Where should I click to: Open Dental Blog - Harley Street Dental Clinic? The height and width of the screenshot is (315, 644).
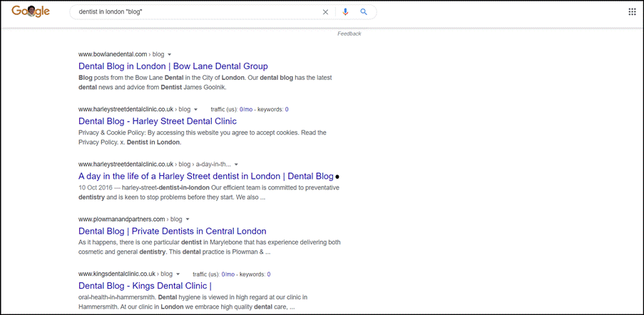(157, 121)
